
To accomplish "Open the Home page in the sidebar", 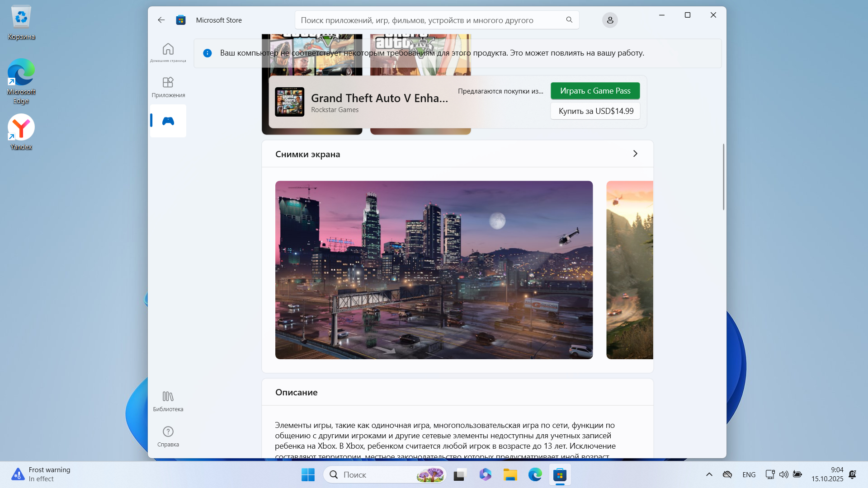I will [168, 52].
